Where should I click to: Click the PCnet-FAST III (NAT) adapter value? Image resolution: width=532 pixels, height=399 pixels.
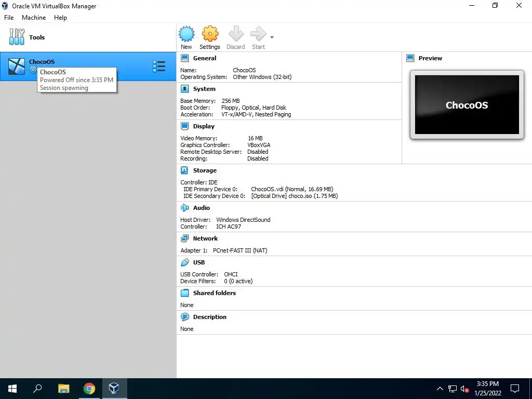tap(240, 250)
